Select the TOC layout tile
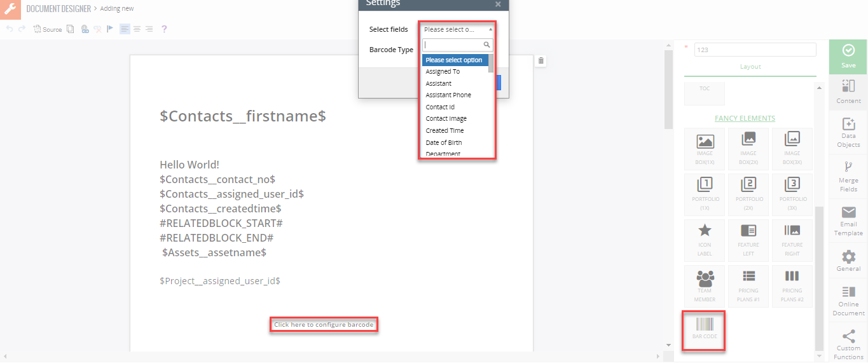Image resolution: width=868 pixels, height=363 pixels. 705,93
